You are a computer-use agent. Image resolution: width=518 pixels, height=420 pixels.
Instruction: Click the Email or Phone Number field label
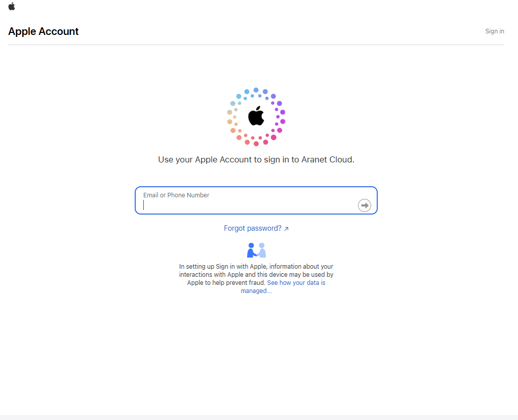176,195
